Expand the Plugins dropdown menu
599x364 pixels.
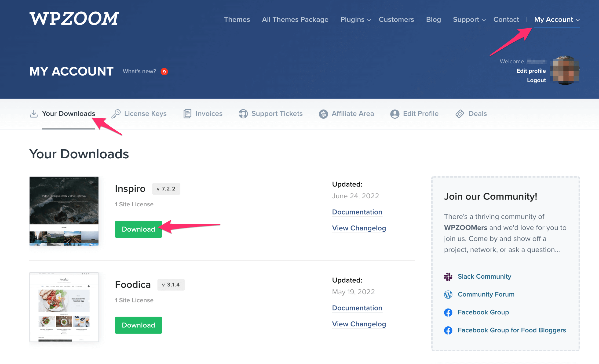[x=355, y=19]
